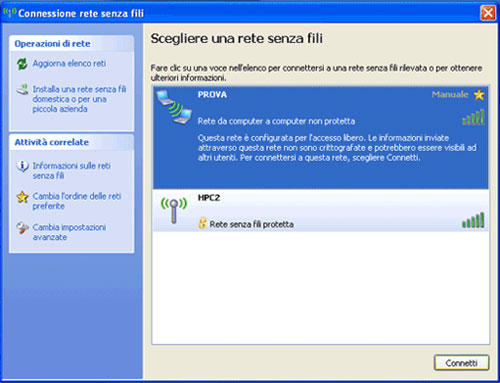
Task: Click PROVA's signal strength bars
Action: pos(473,117)
